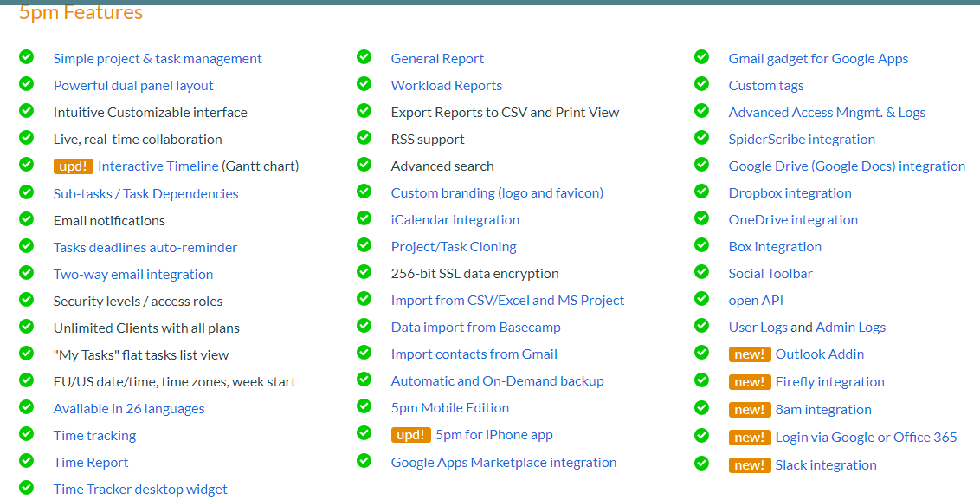This screenshot has width=980, height=500.
Task: Follow the Google Apps Marketplace integration link
Action: pos(503,463)
